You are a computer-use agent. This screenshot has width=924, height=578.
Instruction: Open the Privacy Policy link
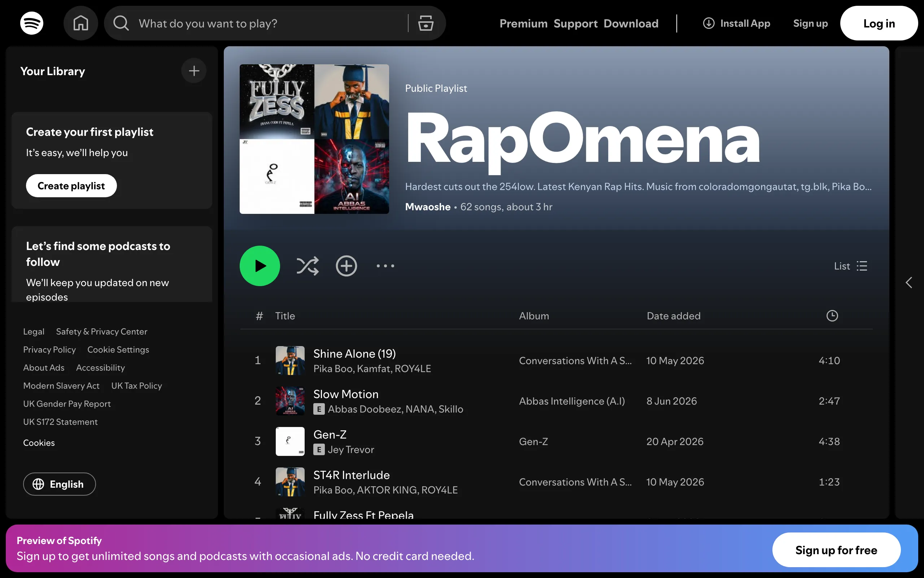49,349
